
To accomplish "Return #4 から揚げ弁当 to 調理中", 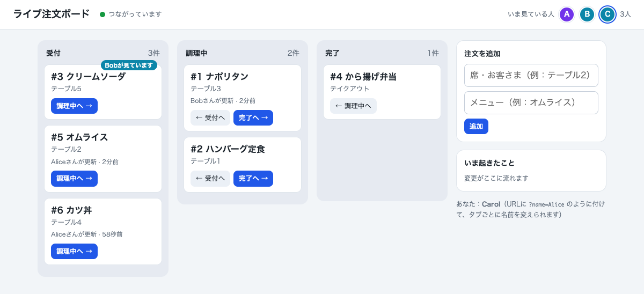I will point(353,106).
